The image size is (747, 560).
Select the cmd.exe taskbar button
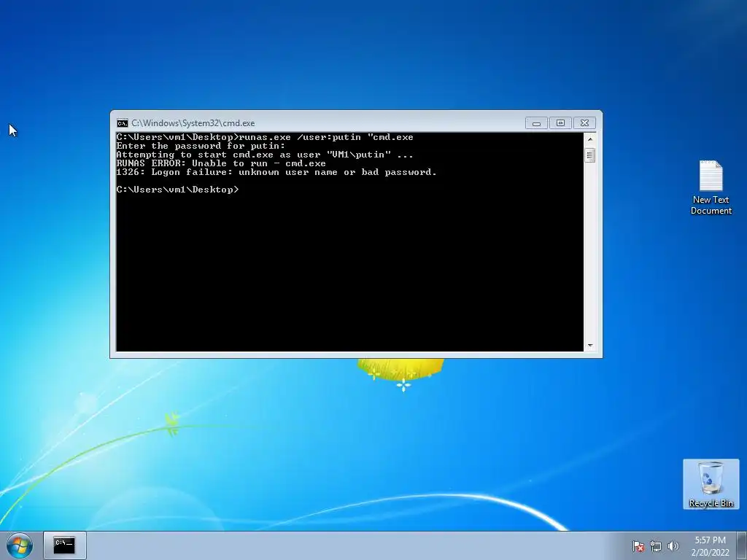coord(65,545)
